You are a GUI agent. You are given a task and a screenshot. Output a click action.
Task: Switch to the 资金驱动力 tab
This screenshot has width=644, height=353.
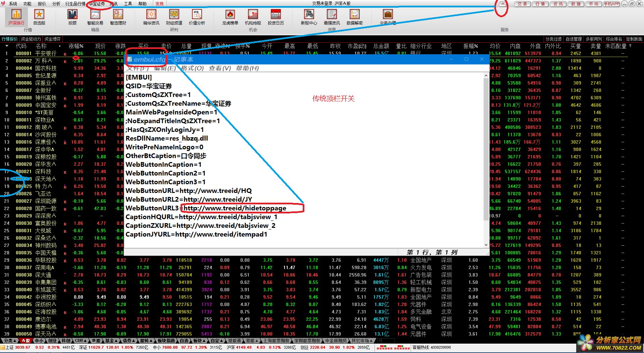pos(31,39)
